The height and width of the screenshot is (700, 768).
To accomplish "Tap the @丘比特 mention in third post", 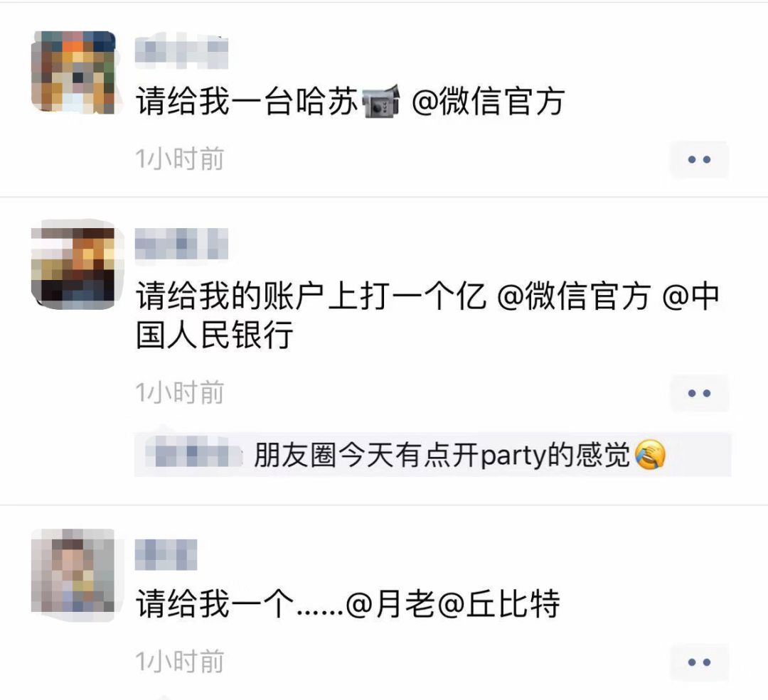I will pos(498,603).
